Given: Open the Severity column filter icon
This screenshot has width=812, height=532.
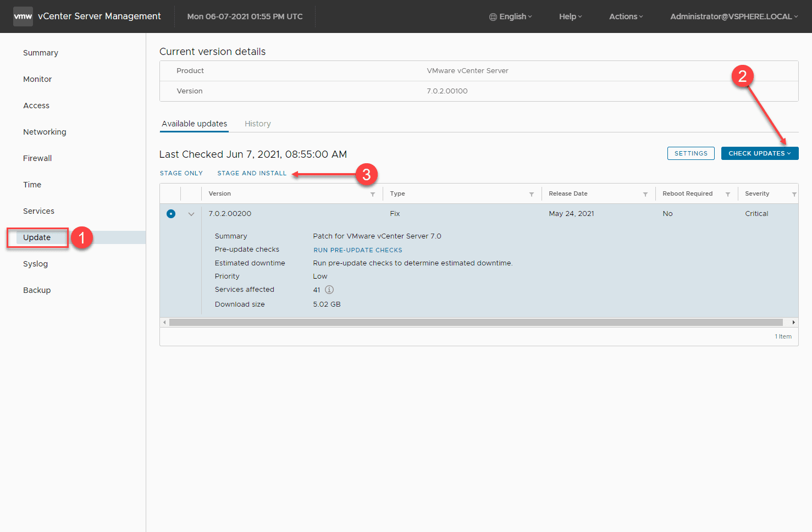Looking at the screenshot, I should pyautogui.click(x=794, y=194).
